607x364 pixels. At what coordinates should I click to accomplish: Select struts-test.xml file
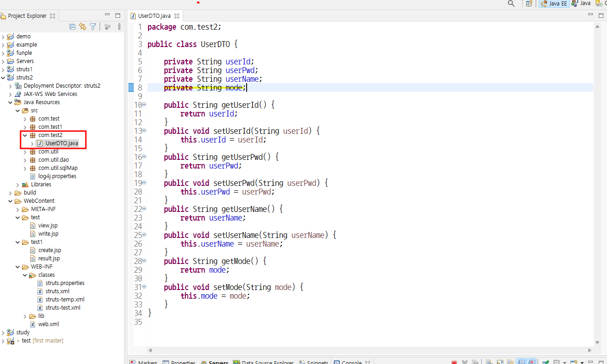tap(63, 308)
